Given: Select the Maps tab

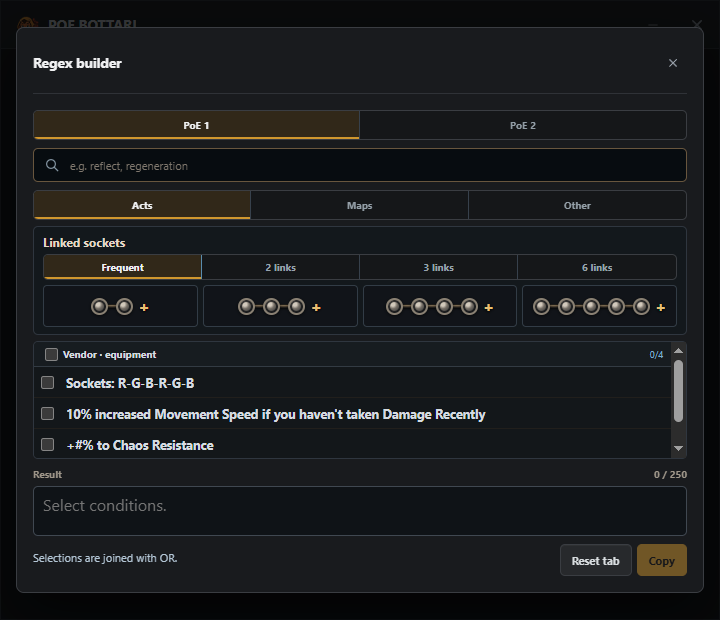Looking at the screenshot, I should [x=360, y=205].
